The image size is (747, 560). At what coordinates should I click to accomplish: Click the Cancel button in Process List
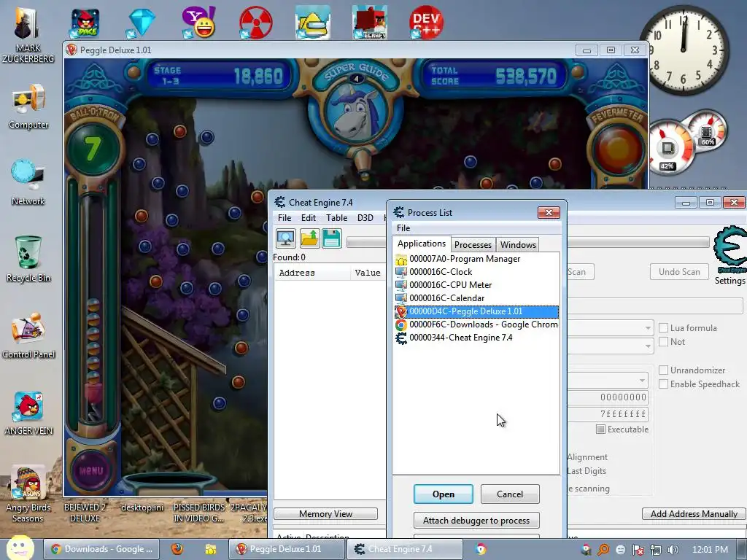click(510, 494)
